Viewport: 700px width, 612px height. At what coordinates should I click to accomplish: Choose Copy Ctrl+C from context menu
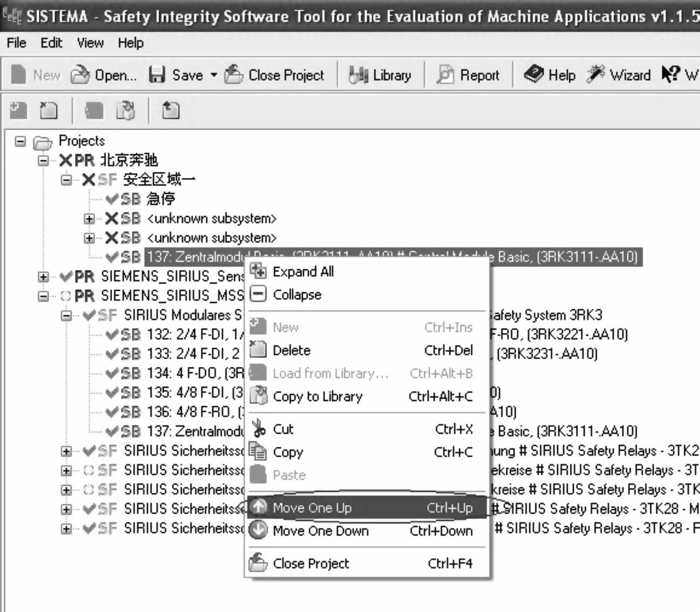pyautogui.click(x=367, y=452)
